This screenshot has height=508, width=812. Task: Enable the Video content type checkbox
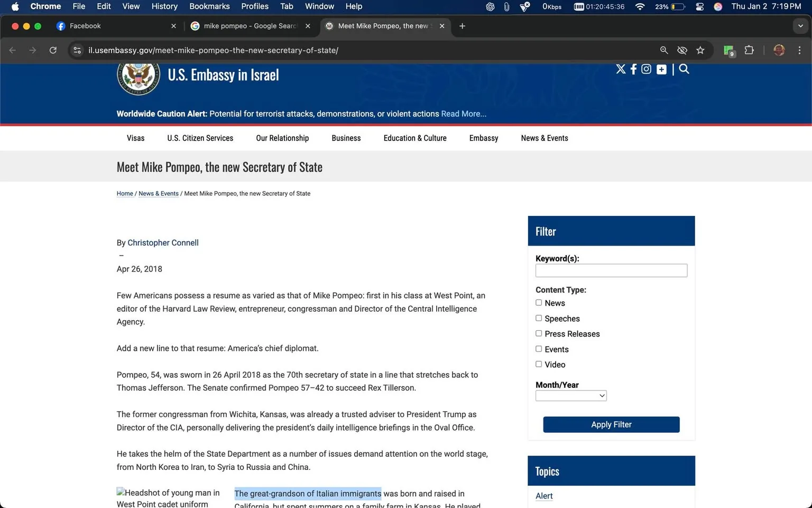[539, 364]
